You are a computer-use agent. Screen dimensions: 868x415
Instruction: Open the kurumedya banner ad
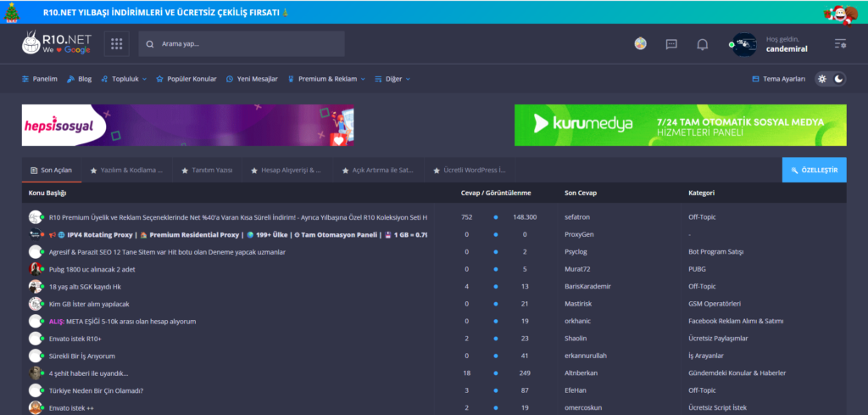click(x=680, y=125)
